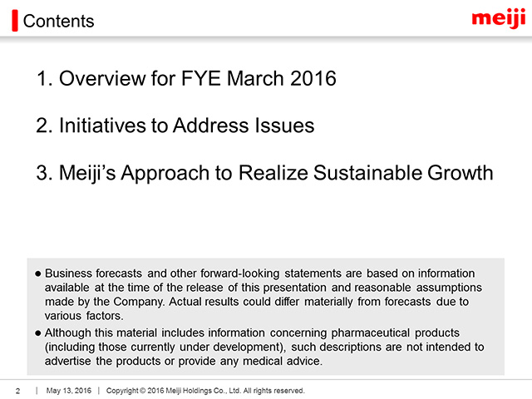The image size is (532, 399).
Task: Click the red bar beside Contents
Action: [15, 21]
